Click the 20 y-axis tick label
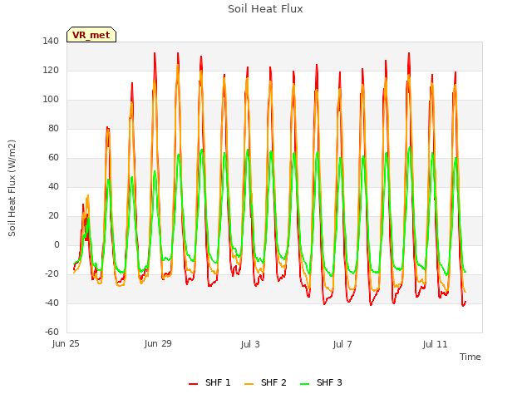This screenshot has height=399, width=532. coord(53,216)
